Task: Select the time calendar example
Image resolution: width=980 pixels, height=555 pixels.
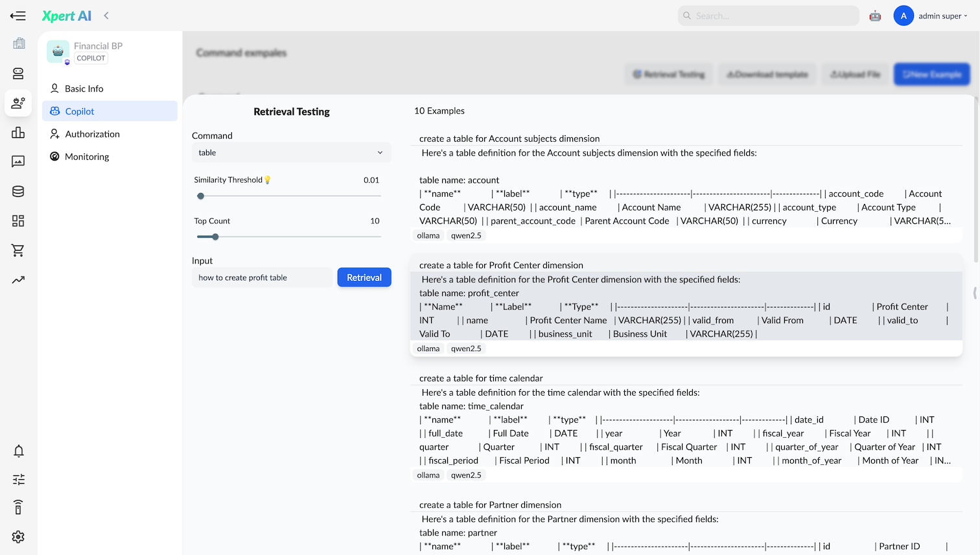Action: point(686,425)
